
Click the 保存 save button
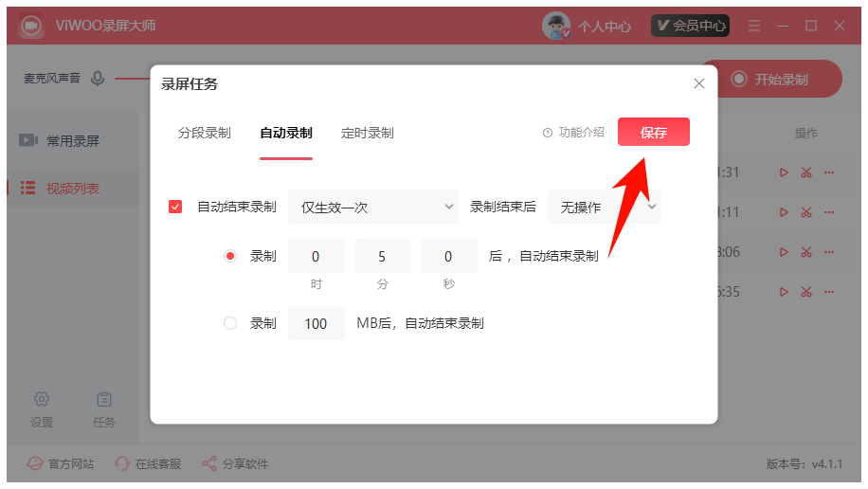tap(653, 132)
